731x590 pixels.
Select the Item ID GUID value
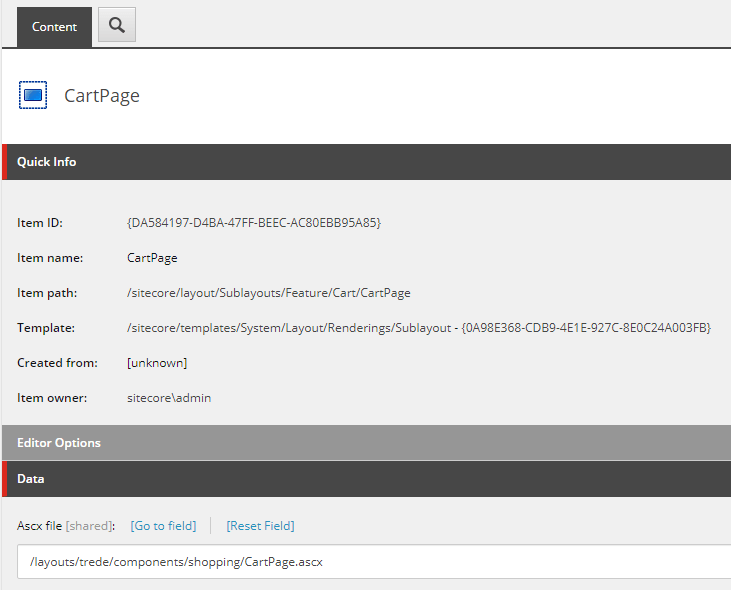(x=254, y=222)
